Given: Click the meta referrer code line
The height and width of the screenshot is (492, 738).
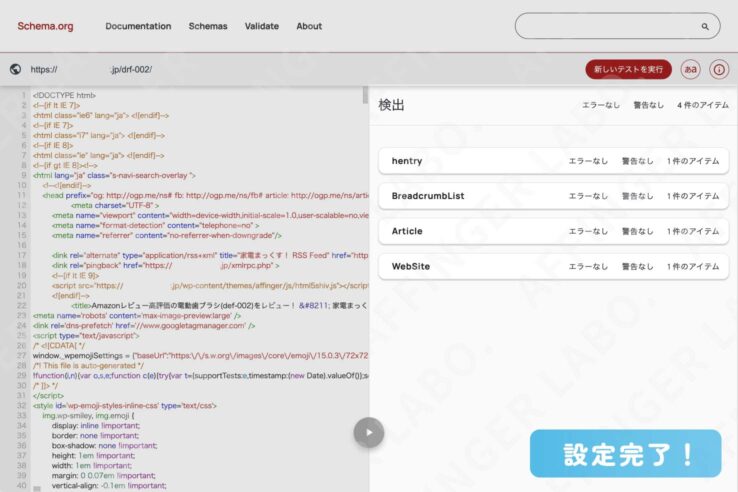Looking at the screenshot, I should click(167, 235).
